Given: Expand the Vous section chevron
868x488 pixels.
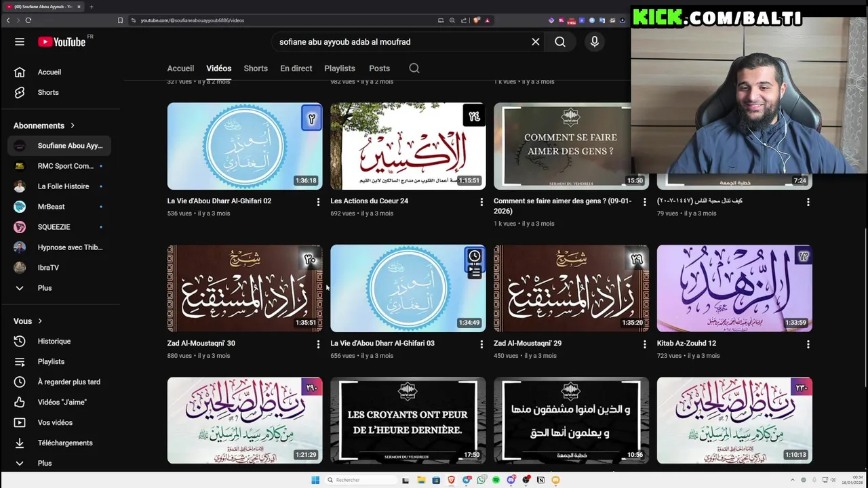Looking at the screenshot, I should point(40,321).
